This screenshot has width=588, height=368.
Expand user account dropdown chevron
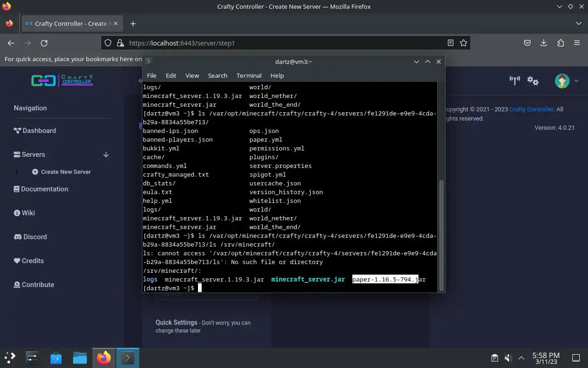pyautogui.click(x=577, y=81)
